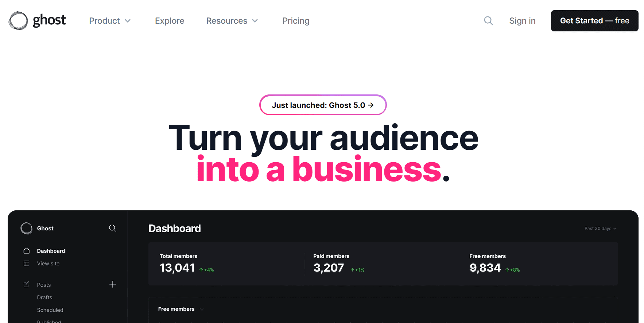Open the Past 30 days dropdown
644x323 pixels.
tap(600, 229)
